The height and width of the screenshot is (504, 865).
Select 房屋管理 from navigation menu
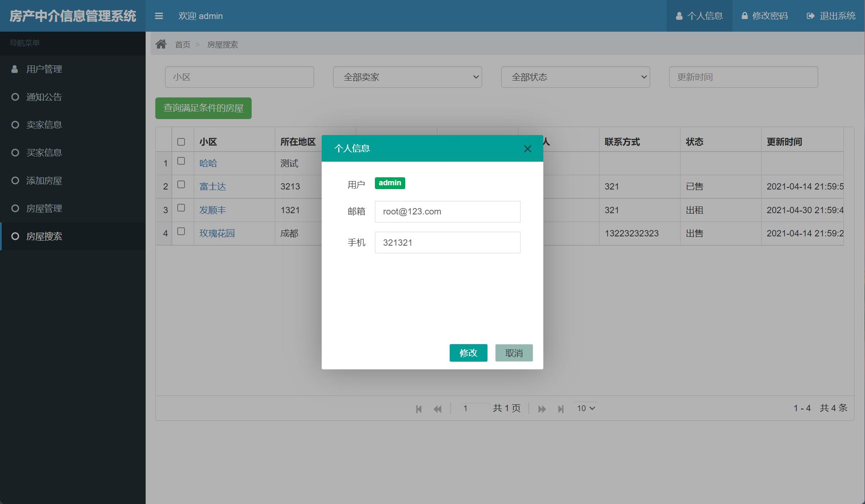coord(44,209)
